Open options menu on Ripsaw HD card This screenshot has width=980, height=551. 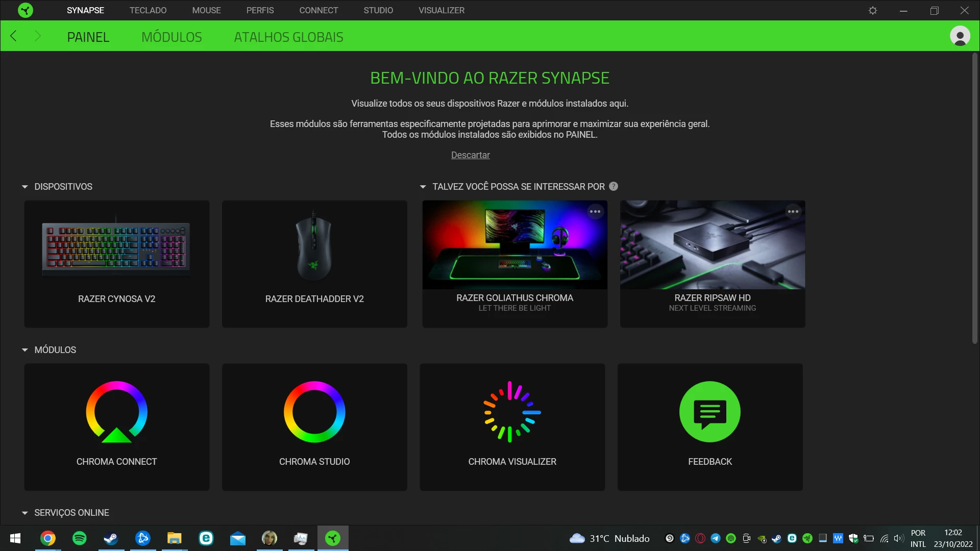pyautogui.click(x=793, y=212)
